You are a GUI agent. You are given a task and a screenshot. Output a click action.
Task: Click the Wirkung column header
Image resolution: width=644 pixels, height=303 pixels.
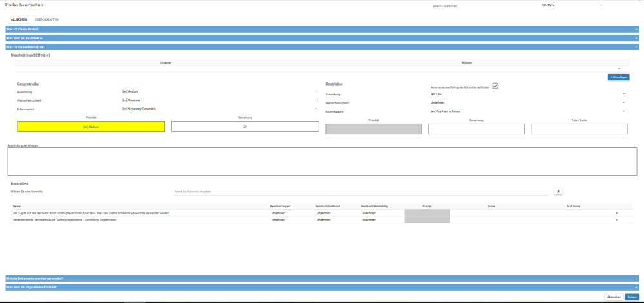(x=466, y=63)
